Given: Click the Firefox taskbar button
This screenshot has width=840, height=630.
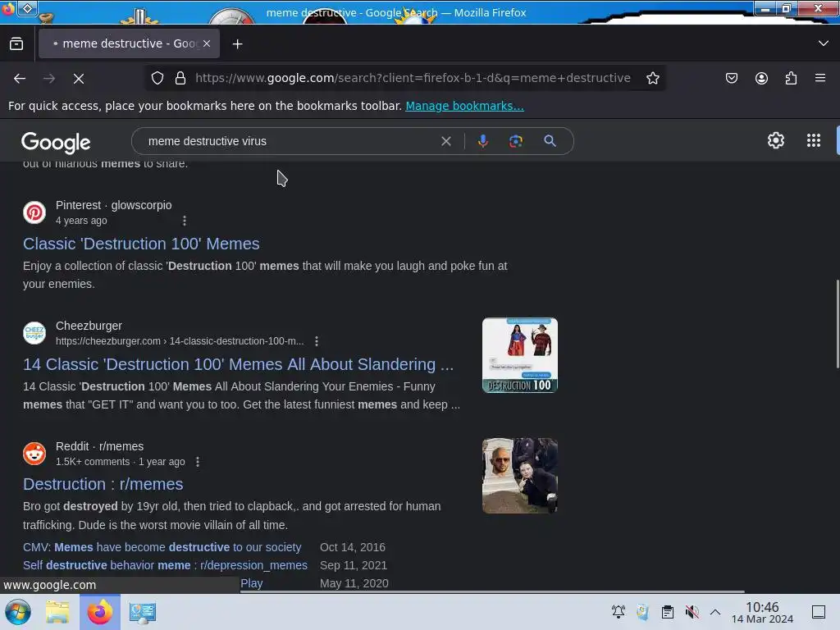Looking at the screenshot, I should click(99, 612).
